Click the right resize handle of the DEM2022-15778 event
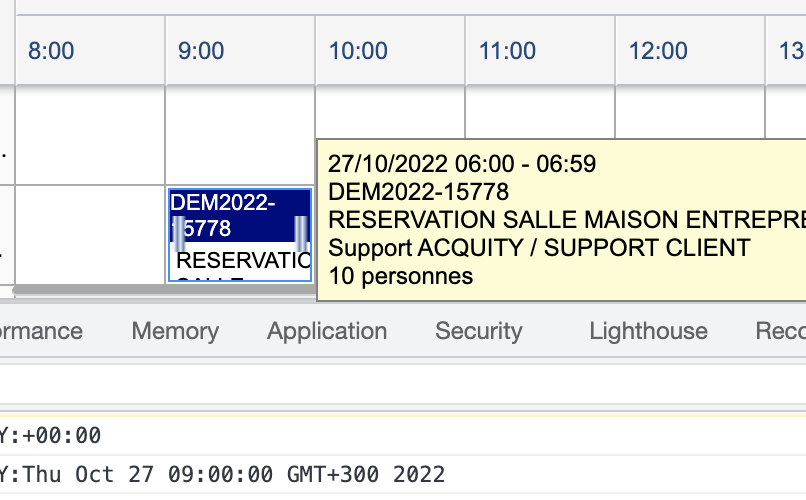Screen dimensions: 806x500 (x=301, y=230)
